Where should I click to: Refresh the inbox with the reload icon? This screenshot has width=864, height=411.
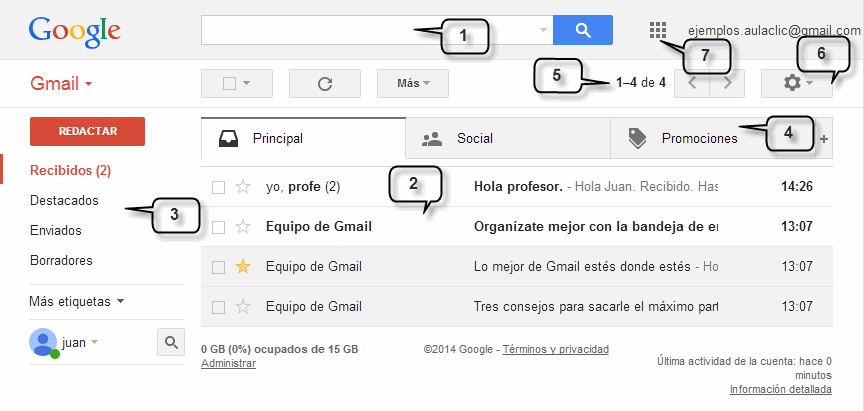click(x=324, y=83)
